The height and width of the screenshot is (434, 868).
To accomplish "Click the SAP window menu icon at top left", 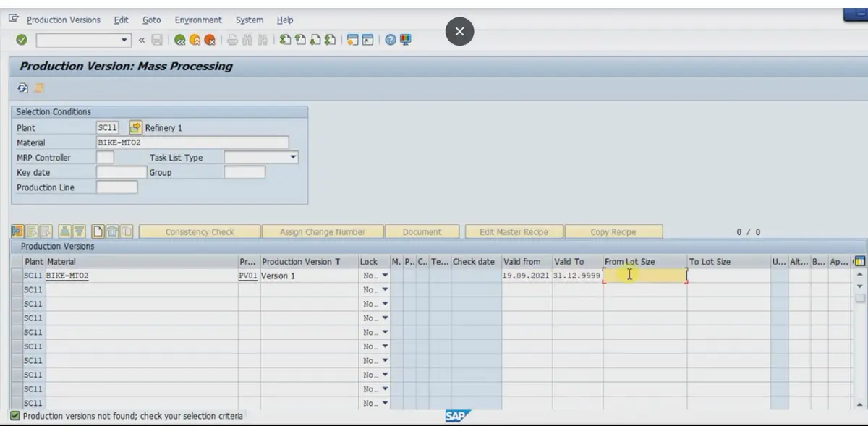I will click(14, 19).
